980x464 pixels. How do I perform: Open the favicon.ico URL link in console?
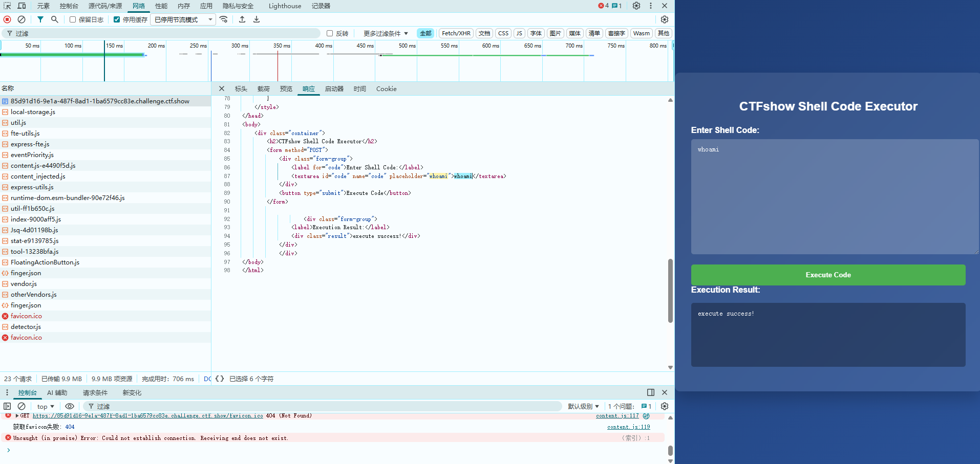147,415
